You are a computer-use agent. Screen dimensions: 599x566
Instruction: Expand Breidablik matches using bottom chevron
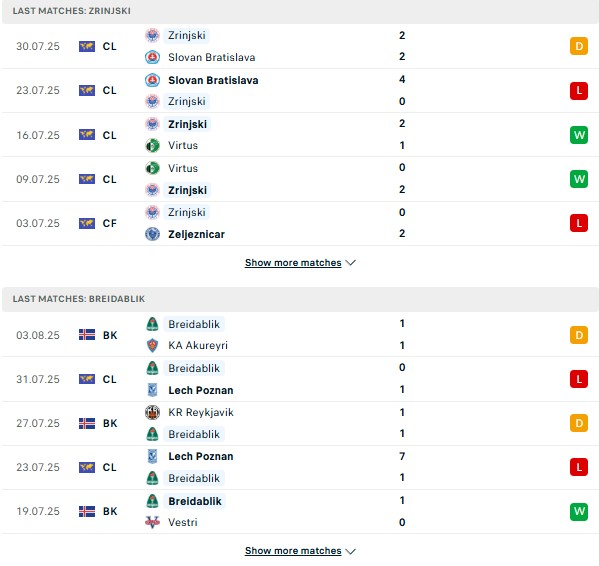(x=350, y=551)
